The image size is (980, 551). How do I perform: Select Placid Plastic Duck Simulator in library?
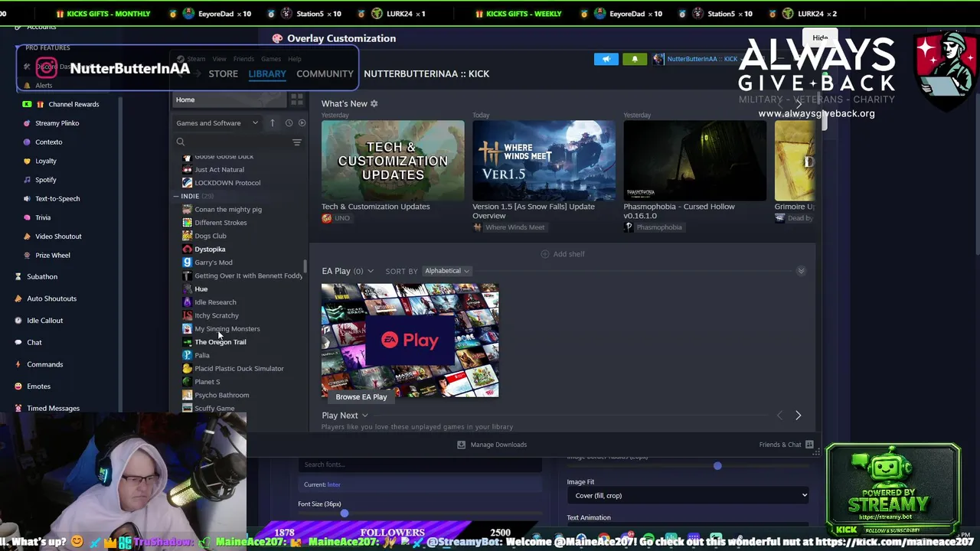pyautogui.click(x=239, y=369)
